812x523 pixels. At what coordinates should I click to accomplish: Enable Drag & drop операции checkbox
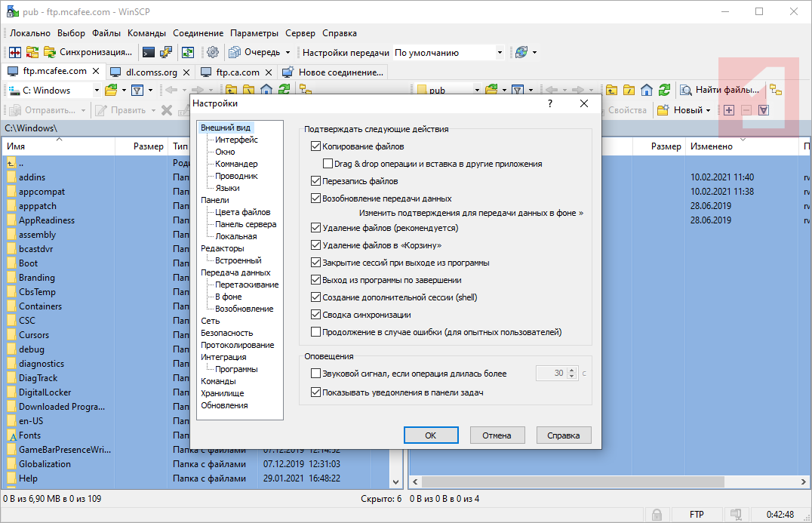point(328,164)
